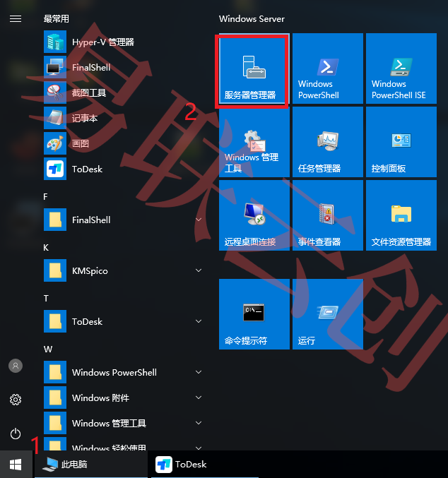Screen dimensions: 448x478
Task: Click the Windows Start button
Action: [x=16, y=465]
